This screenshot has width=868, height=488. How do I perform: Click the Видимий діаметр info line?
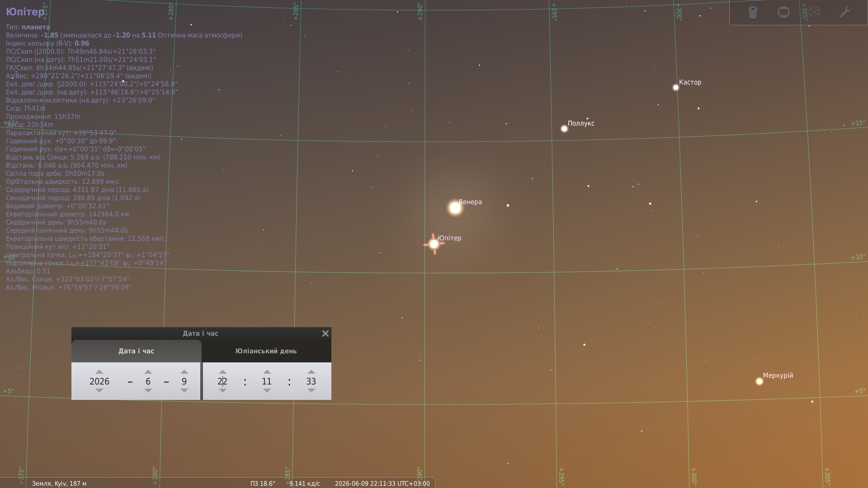(57, 206)
